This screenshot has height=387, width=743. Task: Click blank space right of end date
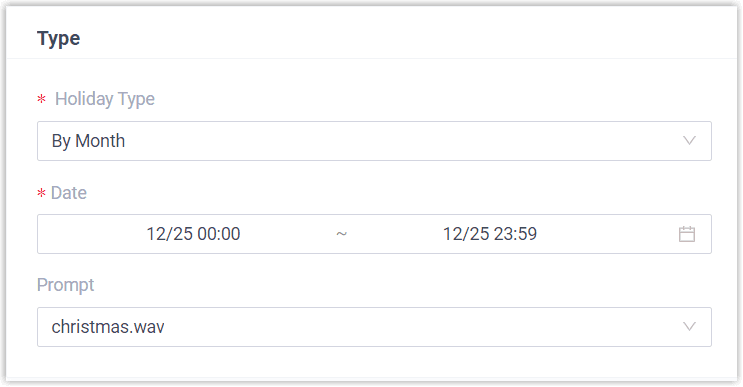(607, 234)
